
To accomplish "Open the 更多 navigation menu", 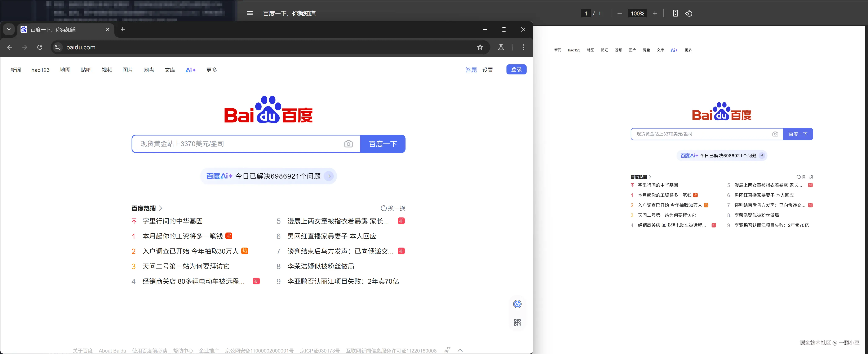I will coord(212,70).
